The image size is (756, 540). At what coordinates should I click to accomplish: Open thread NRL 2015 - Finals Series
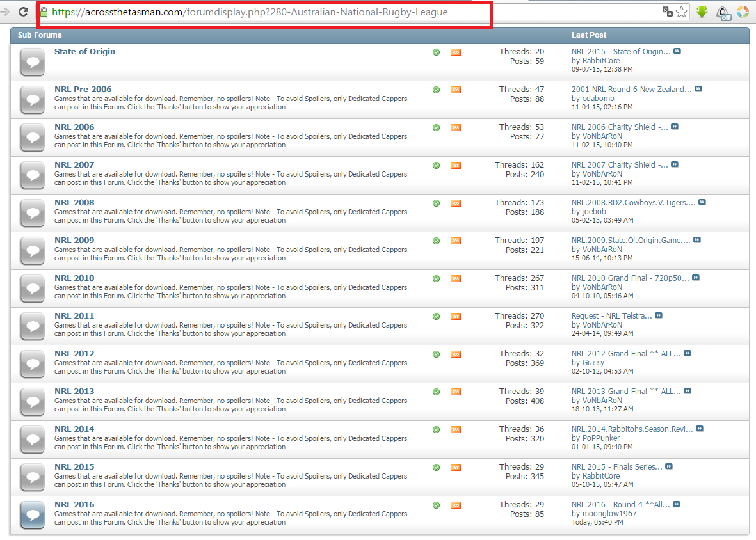click(617, 467)
